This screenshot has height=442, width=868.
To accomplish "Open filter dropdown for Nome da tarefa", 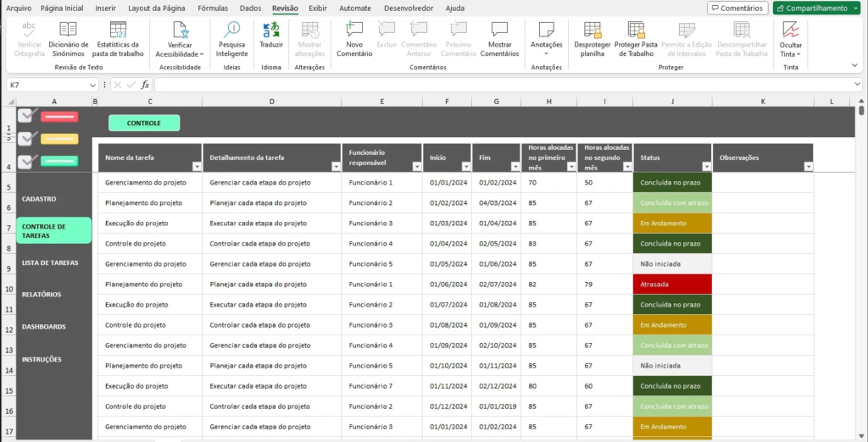I will (196, 167).
